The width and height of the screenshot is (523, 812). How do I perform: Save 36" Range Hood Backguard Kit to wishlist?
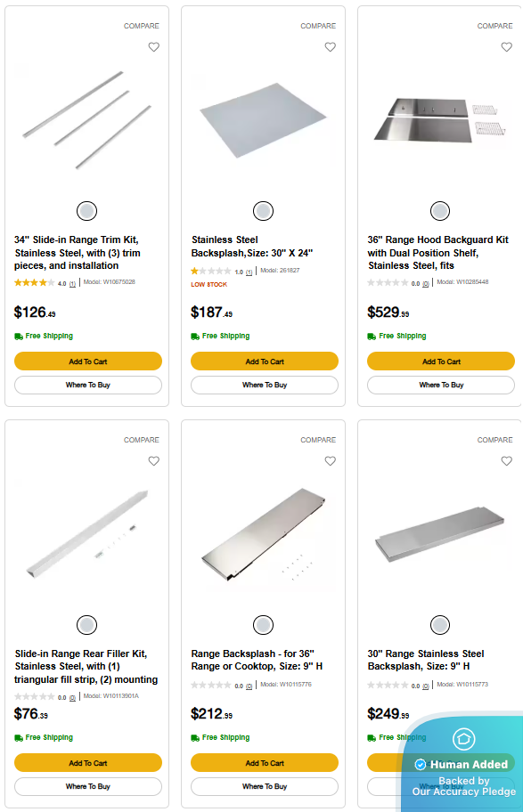(507, 47)
